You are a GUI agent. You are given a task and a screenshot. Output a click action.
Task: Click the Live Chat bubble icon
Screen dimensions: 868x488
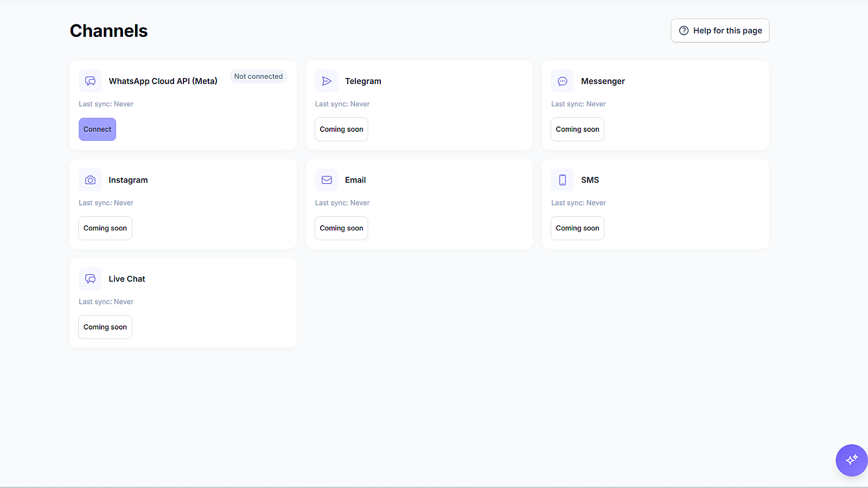point(90,279)
